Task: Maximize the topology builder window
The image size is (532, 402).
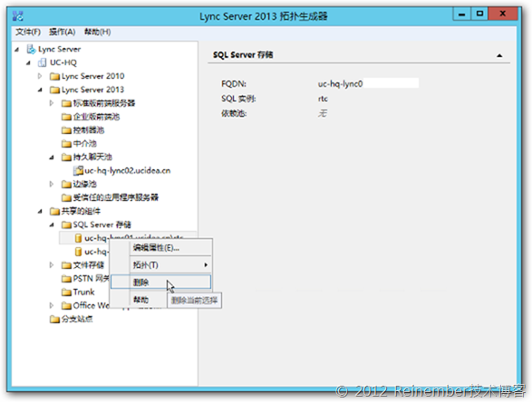Action: [479, 14]
